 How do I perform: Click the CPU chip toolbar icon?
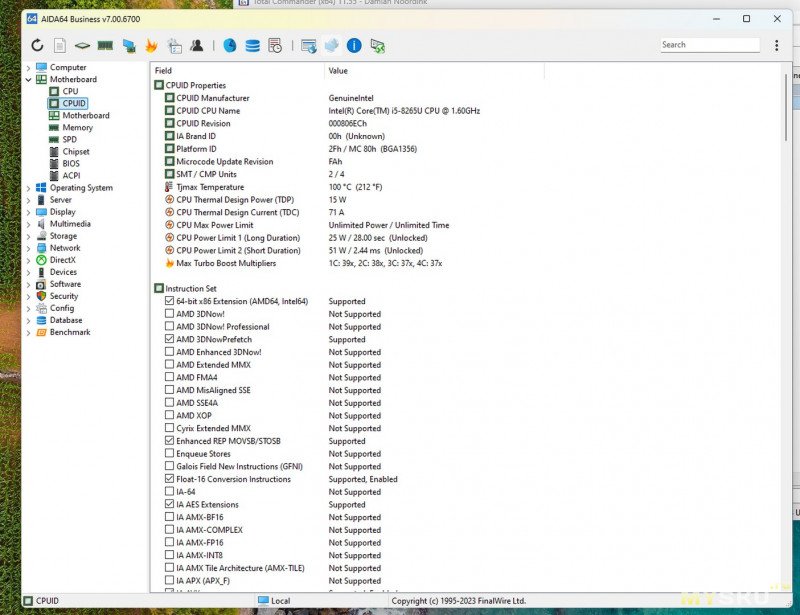click(x=82, y=46)
